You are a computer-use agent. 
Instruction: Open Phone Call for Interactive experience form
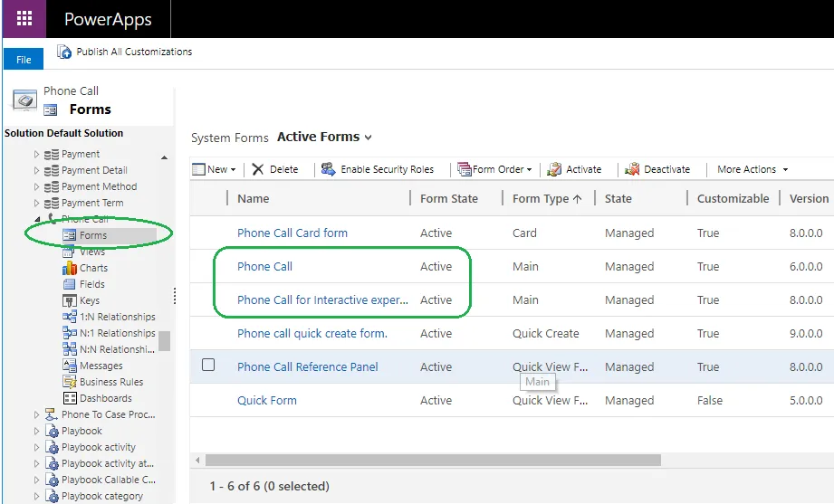coord(322,300)
